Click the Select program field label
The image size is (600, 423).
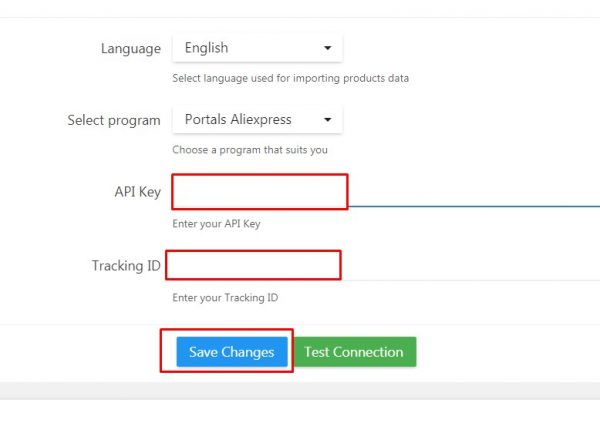114,120
